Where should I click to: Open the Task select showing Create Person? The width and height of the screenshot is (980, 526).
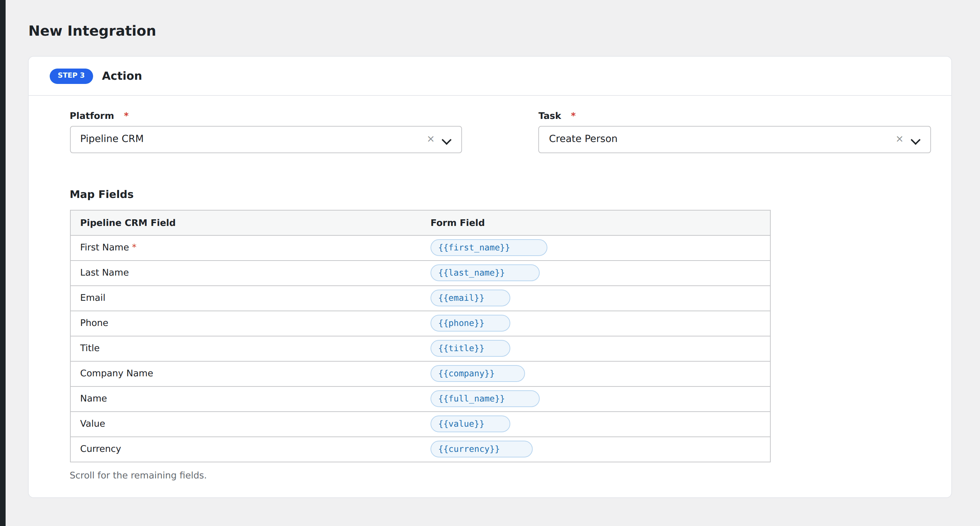tap(734, 140)
